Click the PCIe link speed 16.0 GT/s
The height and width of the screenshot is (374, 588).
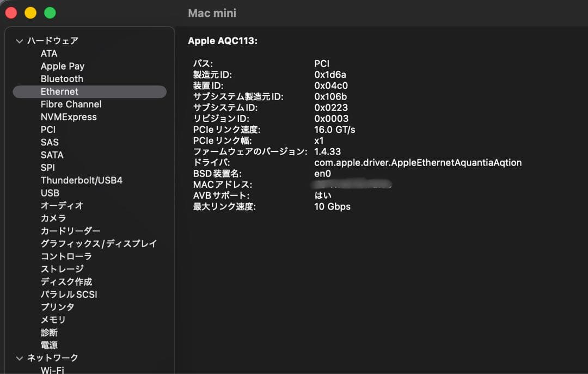334,130
